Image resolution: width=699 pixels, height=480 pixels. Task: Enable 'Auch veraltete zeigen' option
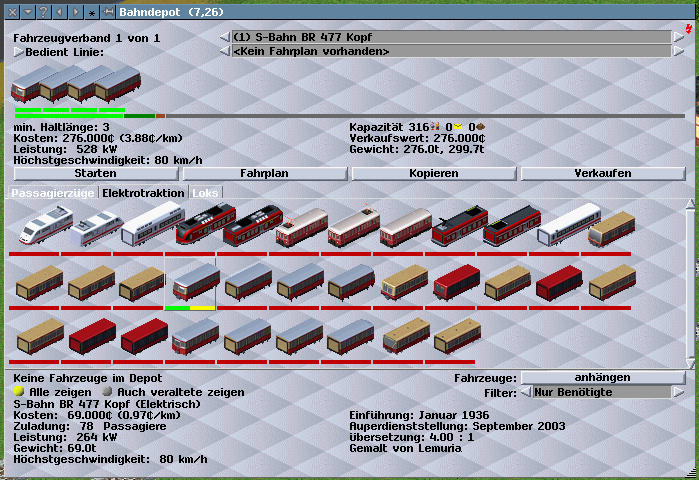93,392
